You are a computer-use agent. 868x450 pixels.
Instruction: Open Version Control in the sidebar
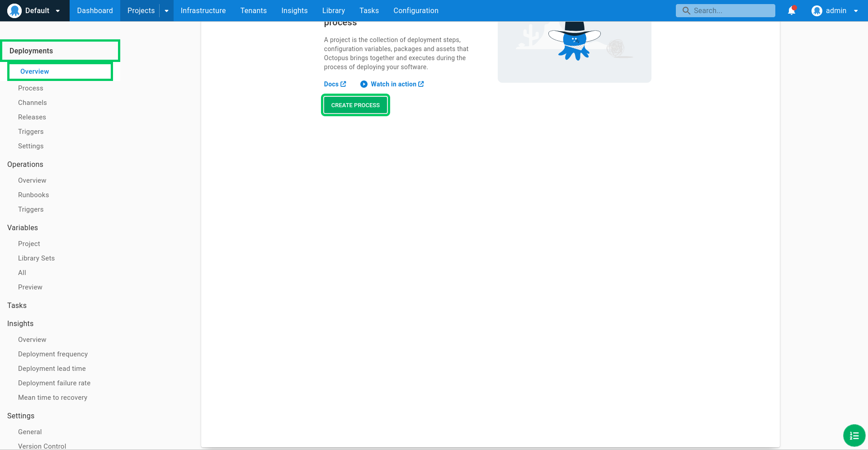[x=42, y=446]
